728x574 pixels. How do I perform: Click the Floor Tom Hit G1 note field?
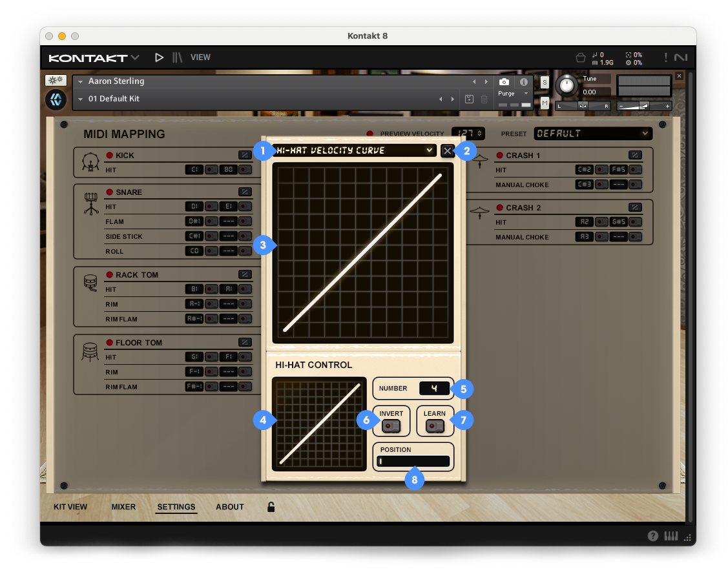pyautogui.click(x=194, y=357)
